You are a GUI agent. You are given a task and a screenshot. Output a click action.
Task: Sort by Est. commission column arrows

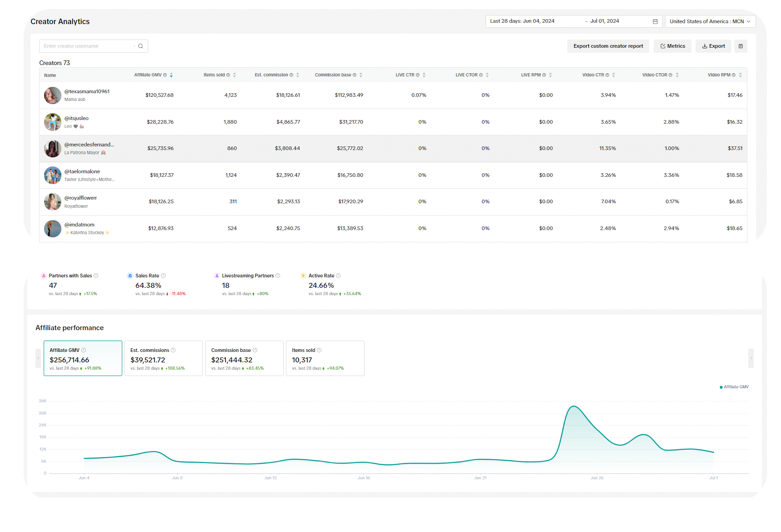(298, 75)
